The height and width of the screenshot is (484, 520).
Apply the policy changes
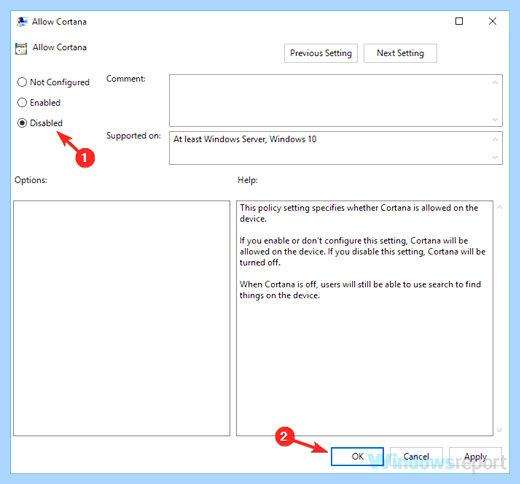(475, 456)
